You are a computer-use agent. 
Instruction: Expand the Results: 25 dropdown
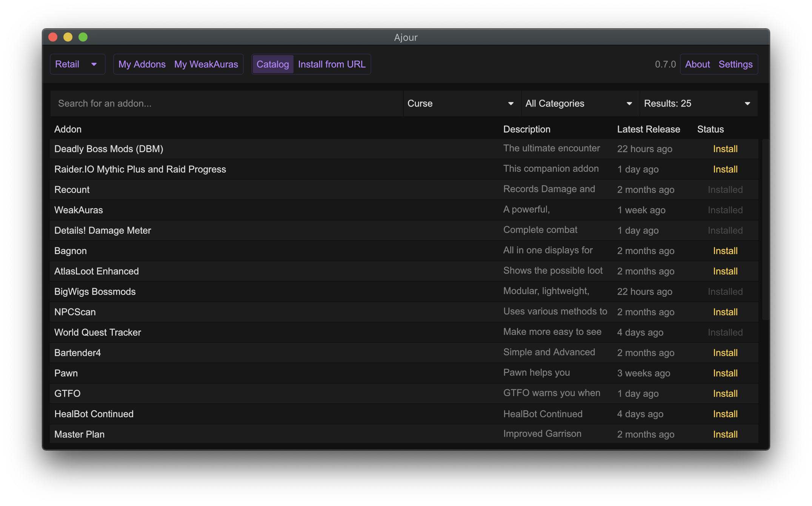(x=698, y=103)
